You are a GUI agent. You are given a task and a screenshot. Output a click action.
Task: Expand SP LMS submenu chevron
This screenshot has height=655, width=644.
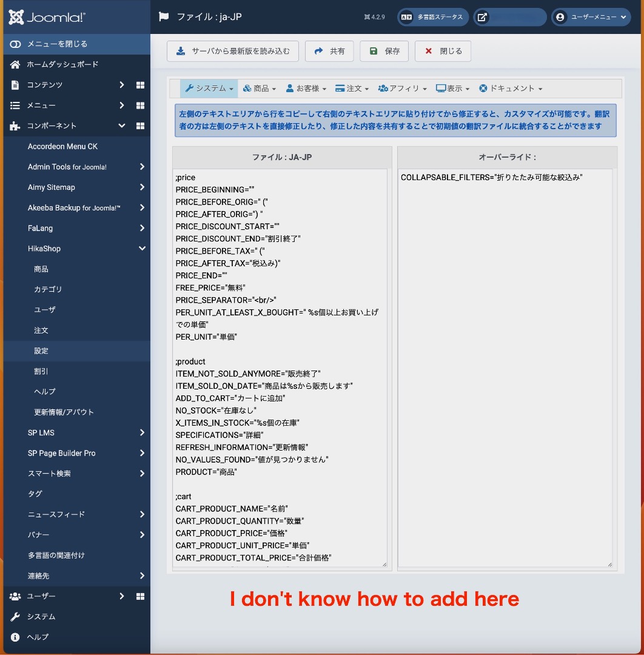(142, 432)
